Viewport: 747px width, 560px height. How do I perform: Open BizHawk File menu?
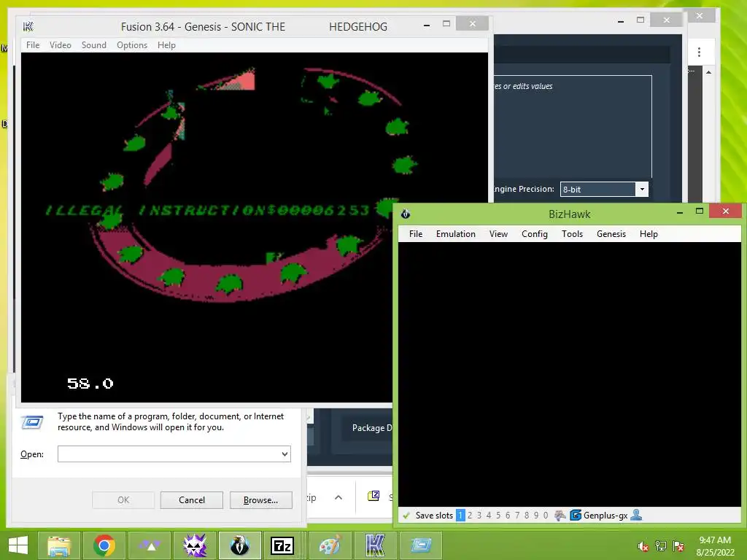416,234
